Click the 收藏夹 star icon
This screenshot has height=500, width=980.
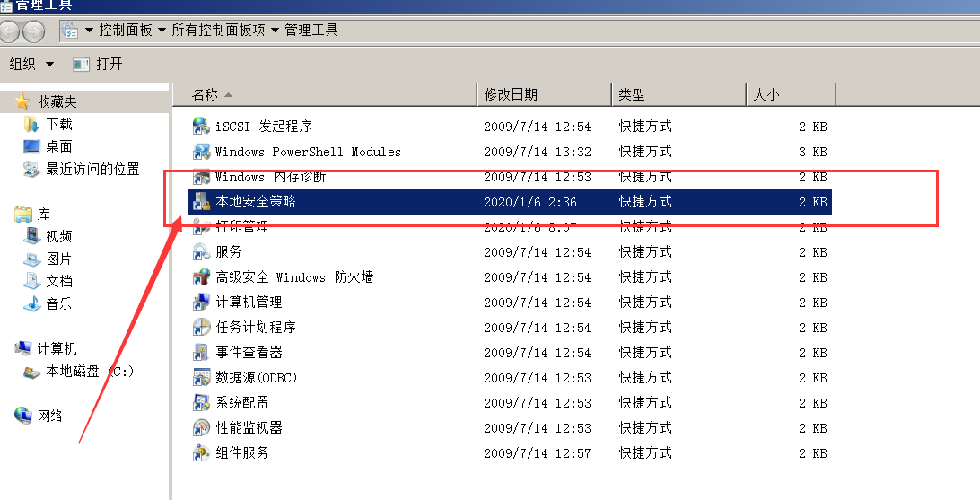[22, 101]
